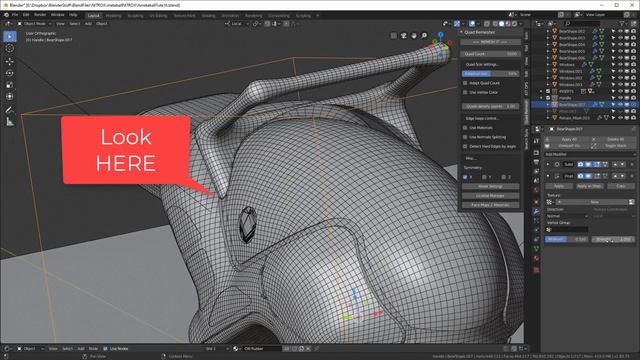
Task: Click the Reset Settings button
Action: pos(491,187)
